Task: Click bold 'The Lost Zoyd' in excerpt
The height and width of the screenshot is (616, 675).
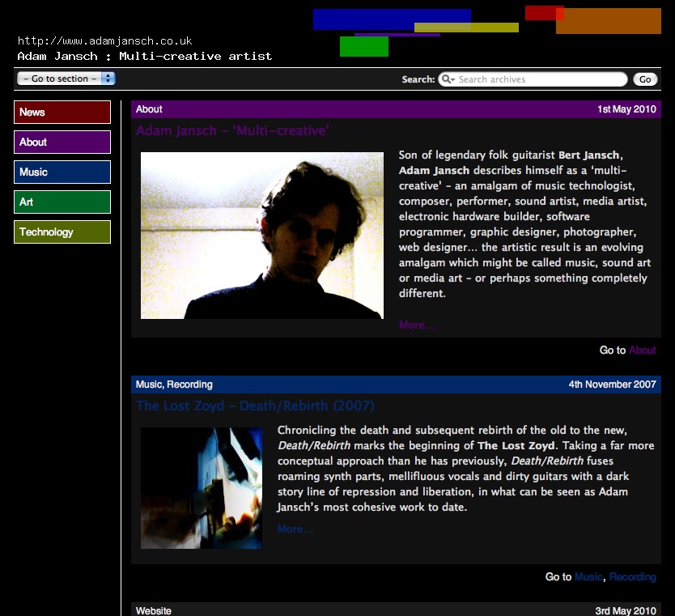Action: (516, 445)
